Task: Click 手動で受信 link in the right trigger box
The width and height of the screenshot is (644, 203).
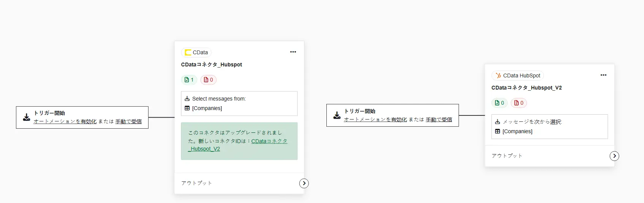Action: click(439, 120)
